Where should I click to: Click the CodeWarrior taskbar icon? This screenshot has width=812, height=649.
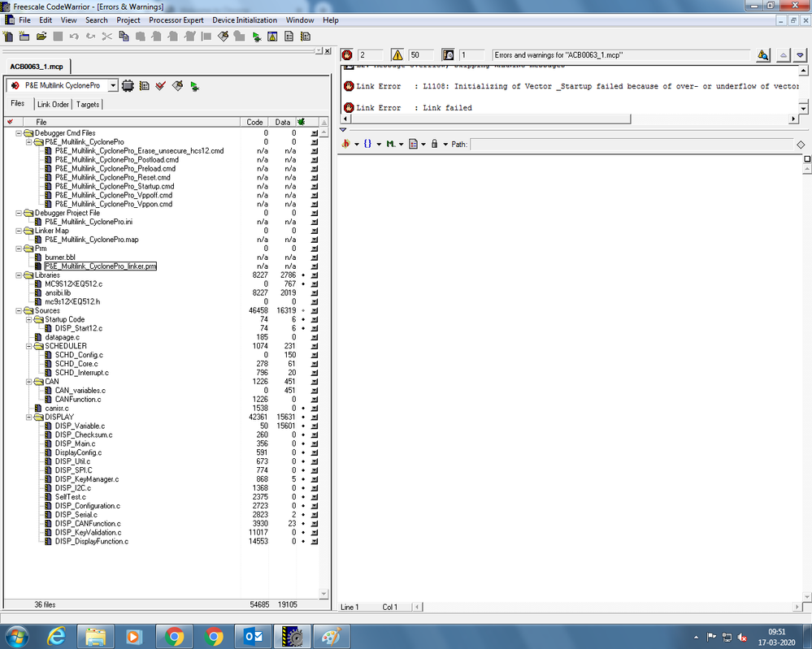coord(293,636)
